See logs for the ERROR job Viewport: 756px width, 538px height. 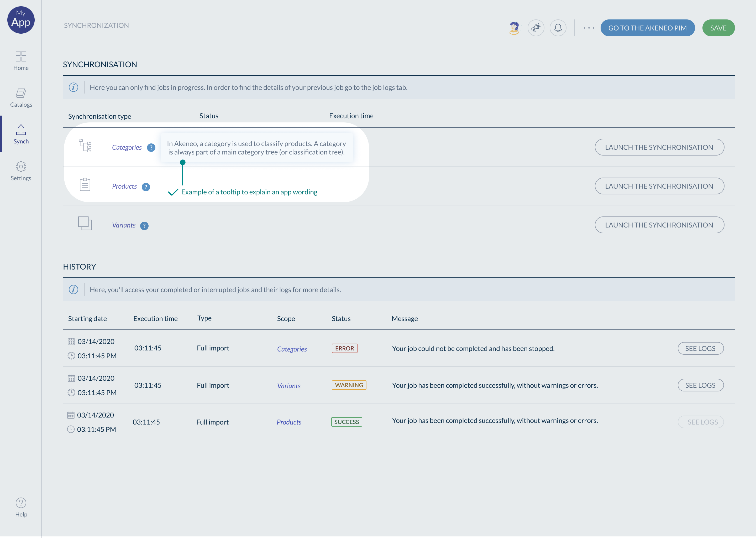[x=700, y=349]
